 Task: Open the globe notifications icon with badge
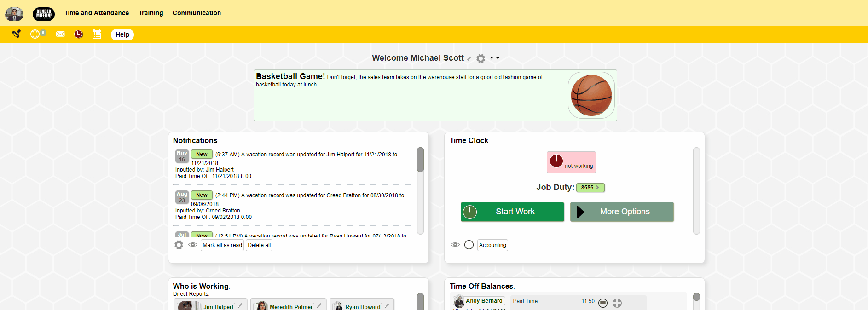(38, 34)
